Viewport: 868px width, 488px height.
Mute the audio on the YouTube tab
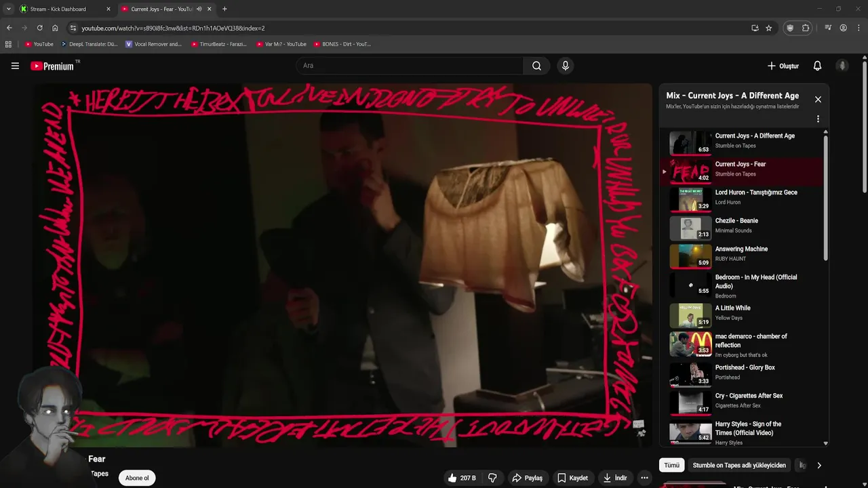point(199,9)
